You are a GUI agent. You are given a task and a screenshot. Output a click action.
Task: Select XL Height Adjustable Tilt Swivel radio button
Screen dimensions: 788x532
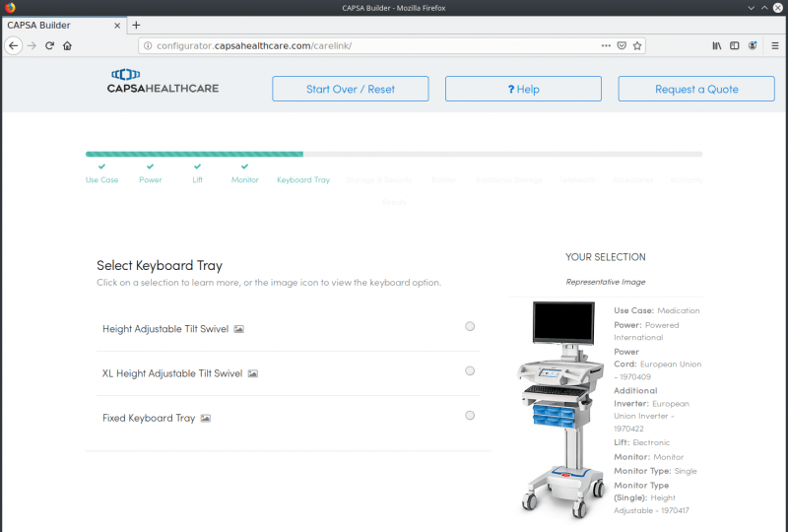coord(470,370)
